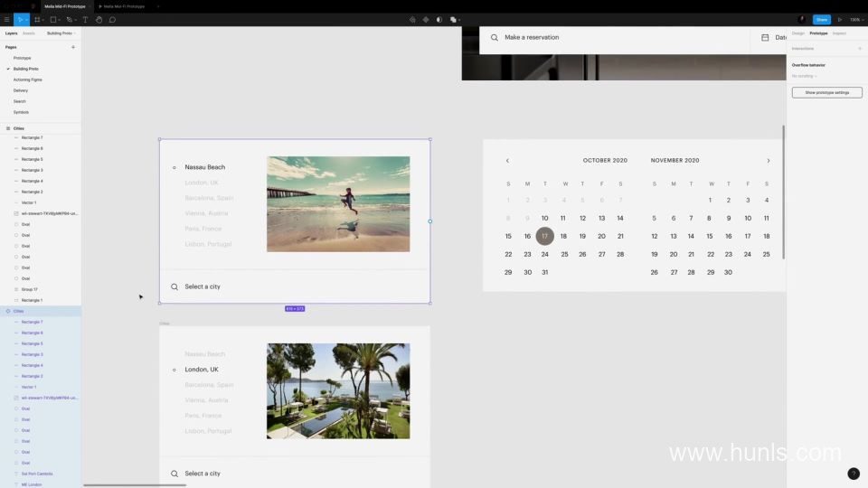
Task: Click the calendar icon in reservation bar
Action: pyautogui.click(x=765, y=38)
